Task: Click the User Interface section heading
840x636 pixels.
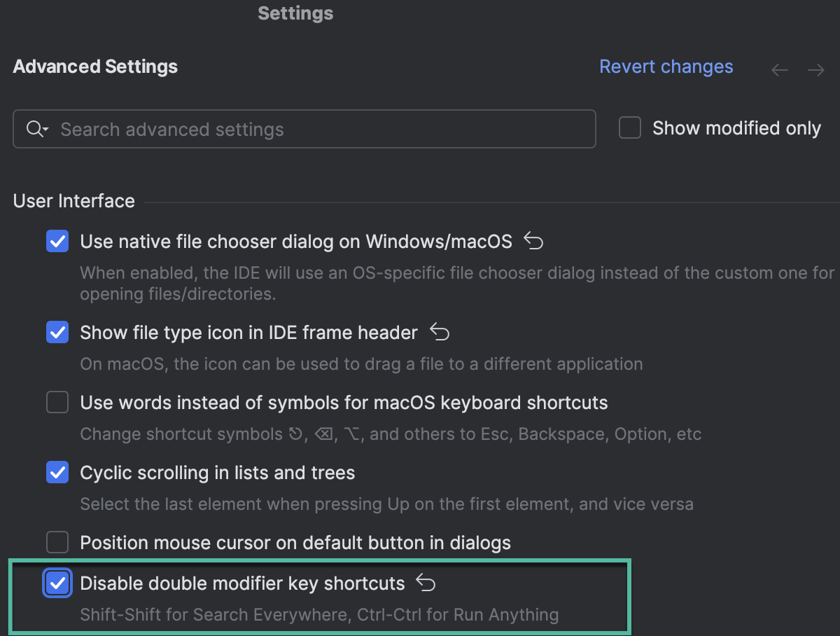Action: (74, 201)
